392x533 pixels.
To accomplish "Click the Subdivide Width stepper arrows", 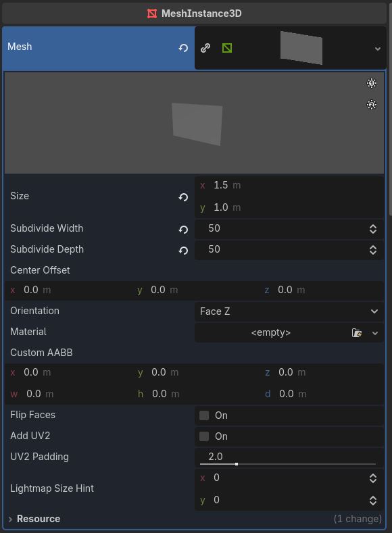I will (373, 229).
